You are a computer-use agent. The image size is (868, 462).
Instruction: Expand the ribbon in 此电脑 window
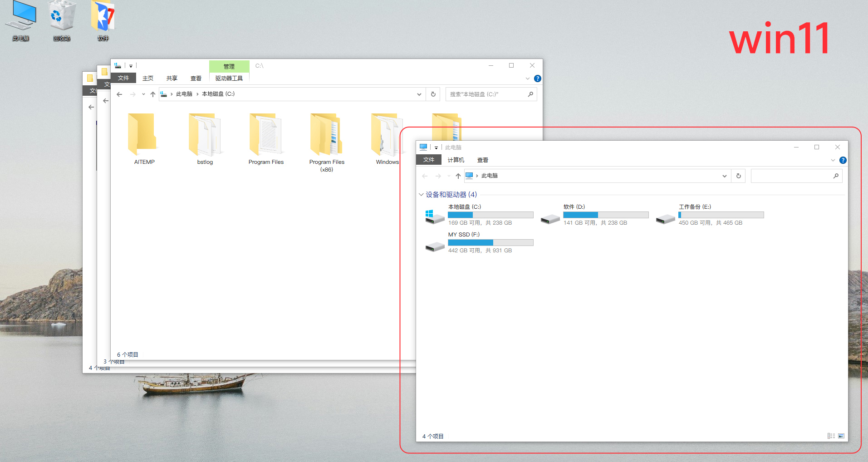833,160
